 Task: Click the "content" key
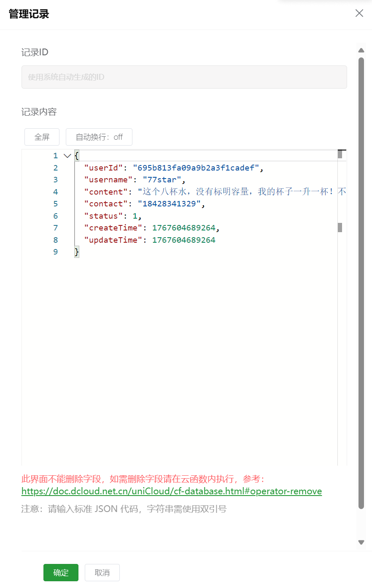tap(106, 192)
